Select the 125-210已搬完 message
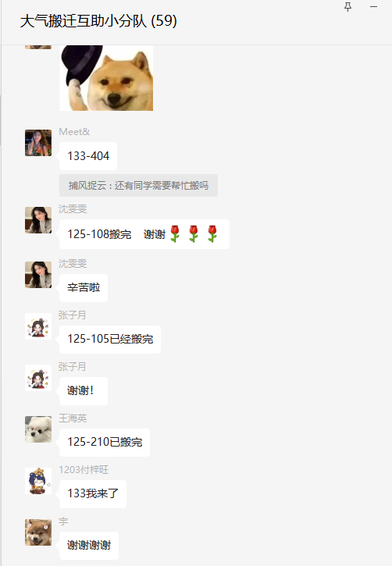The image size is (392, 566). coord(105,443)
